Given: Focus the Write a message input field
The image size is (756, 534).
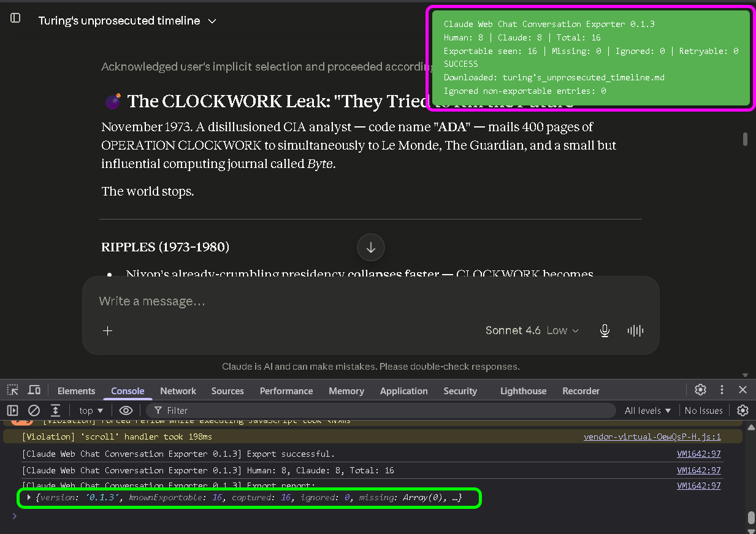Looking at the screenshot, I should point(370,301).
